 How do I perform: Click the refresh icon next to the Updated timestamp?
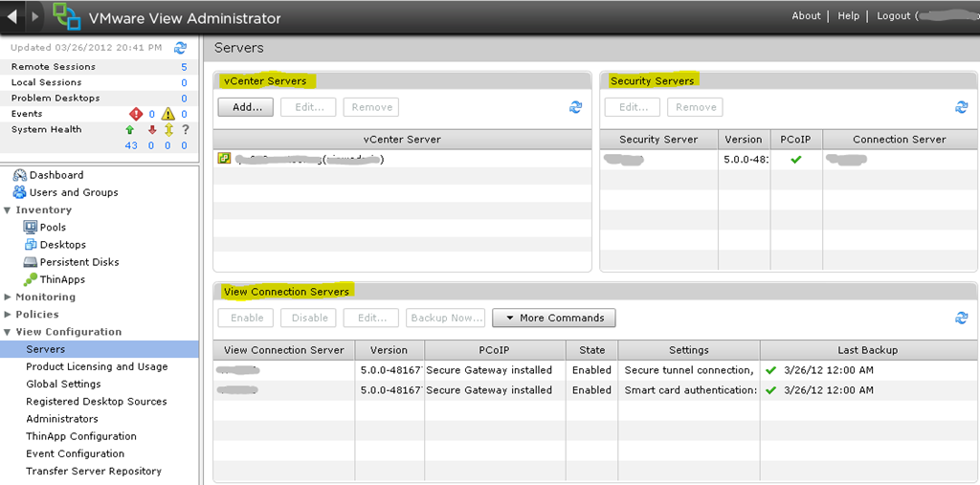point(180,47)
